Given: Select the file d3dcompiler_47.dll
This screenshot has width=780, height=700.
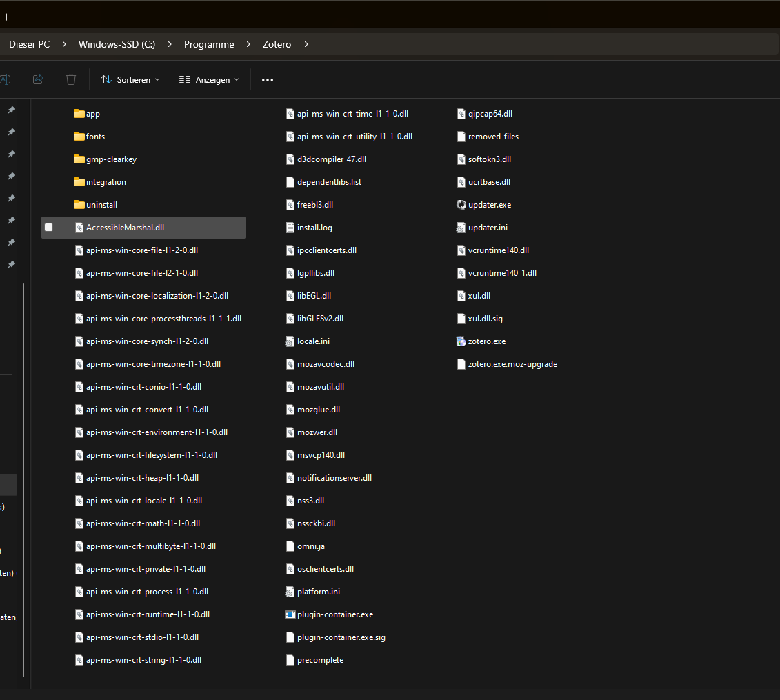Looking at the screenshot, I should pos(331,159).
